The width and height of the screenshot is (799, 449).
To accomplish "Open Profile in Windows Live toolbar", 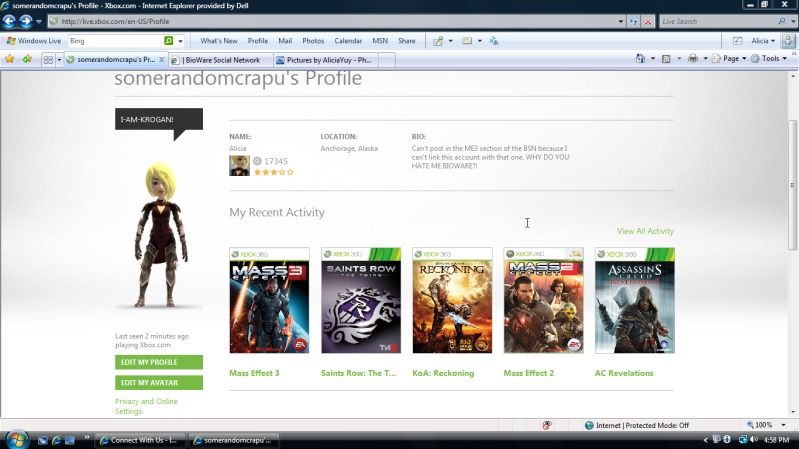I will pos(258,41).
